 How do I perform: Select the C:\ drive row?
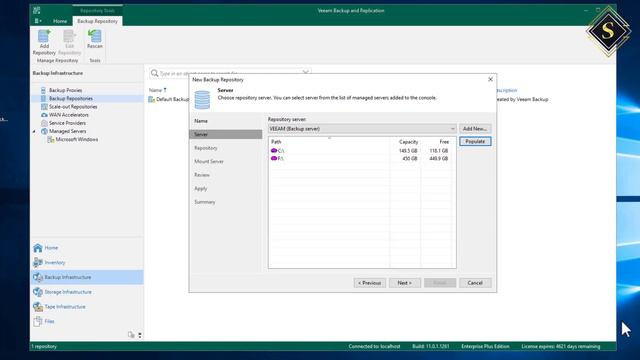[361, 151]
